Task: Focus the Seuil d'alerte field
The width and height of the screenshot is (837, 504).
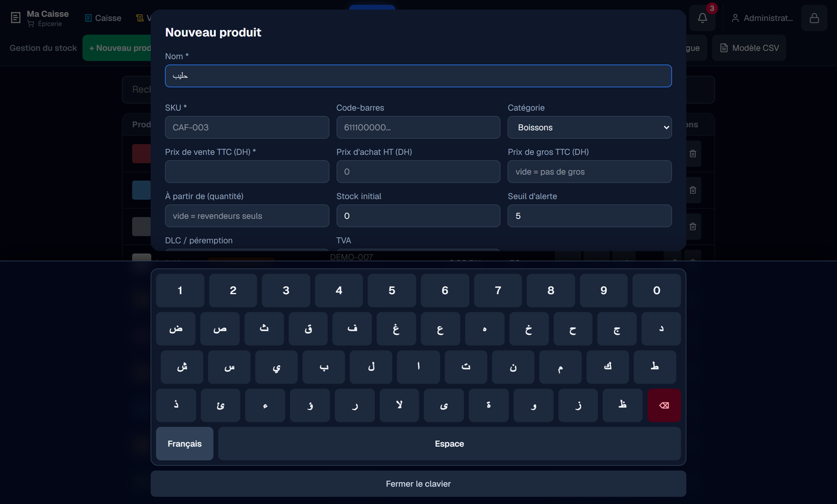Action: coord(589,216)
